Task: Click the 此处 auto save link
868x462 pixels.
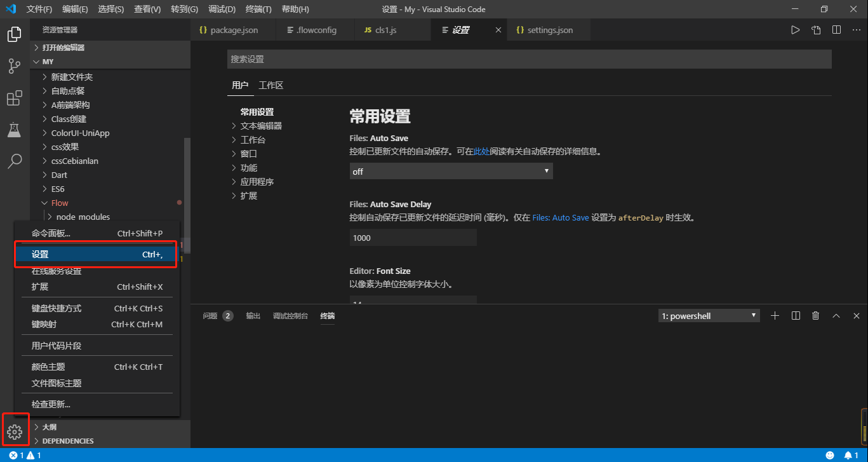Action: click(x=482, y=152)
